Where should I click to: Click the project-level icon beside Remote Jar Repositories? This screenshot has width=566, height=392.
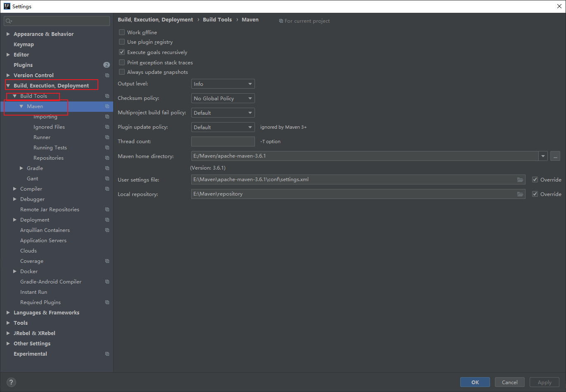(x=107, y=210)
